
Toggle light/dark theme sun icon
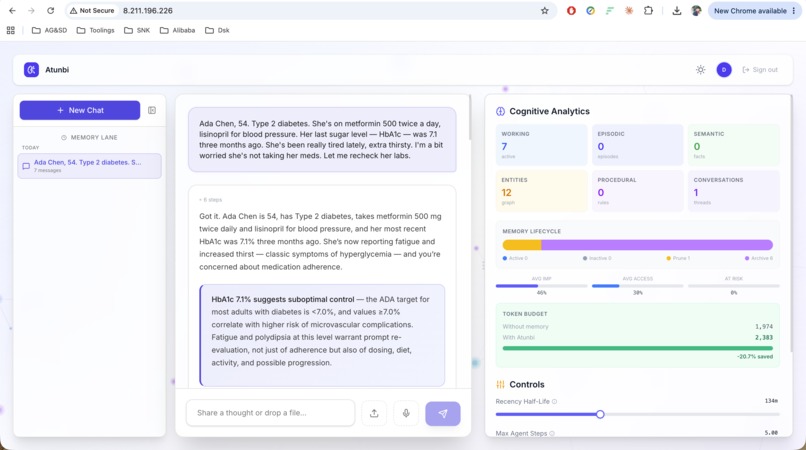(701, 69)
